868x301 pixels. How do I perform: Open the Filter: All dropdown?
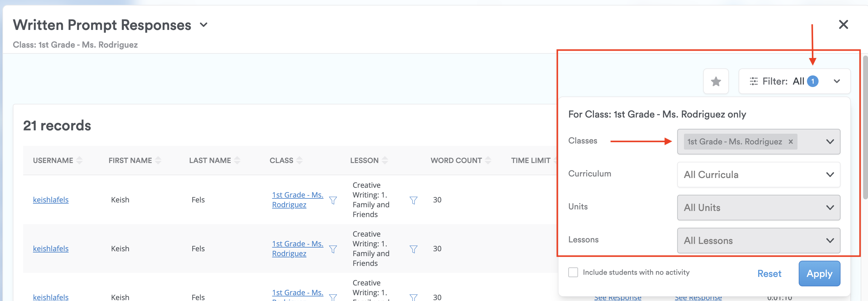794,82
